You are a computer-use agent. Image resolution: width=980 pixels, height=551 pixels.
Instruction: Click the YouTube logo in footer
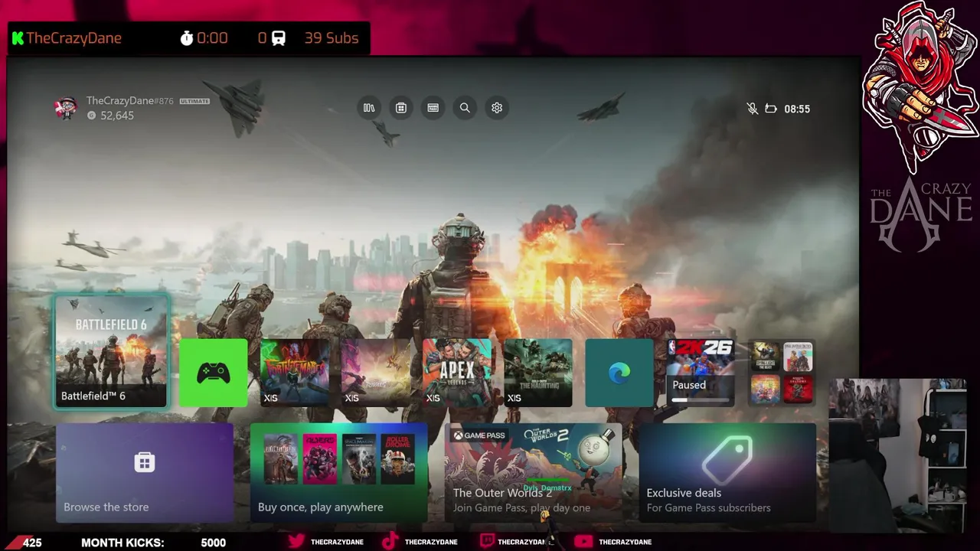583,542
